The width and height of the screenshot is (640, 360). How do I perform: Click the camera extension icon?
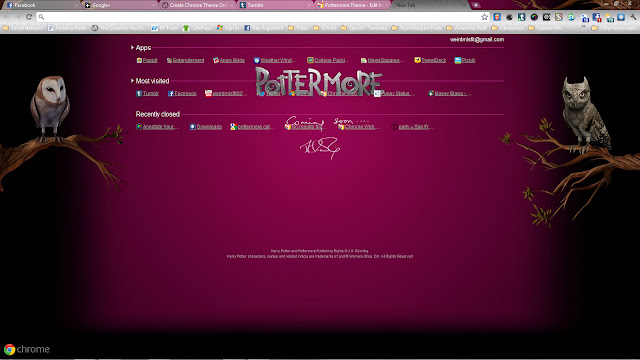546,17
